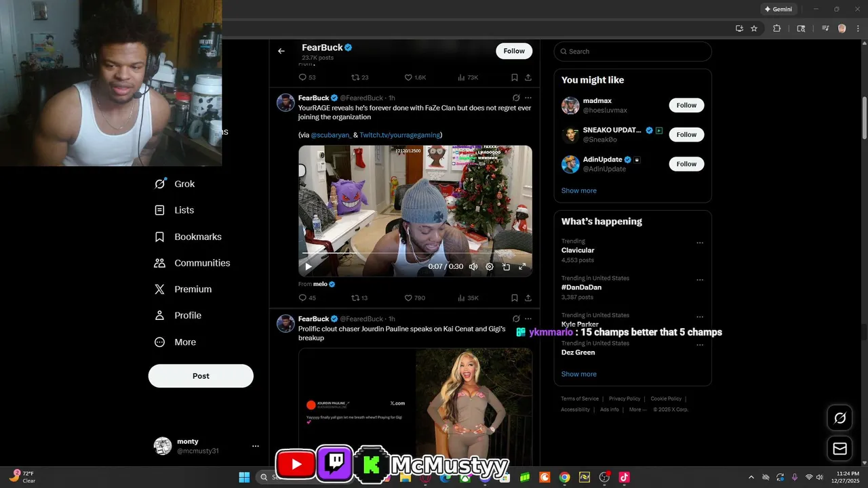Viewport: 868px width, 488px height.
Task: Open taskbar volume icon
Action: pyautogui.click(x=821, y=477)
